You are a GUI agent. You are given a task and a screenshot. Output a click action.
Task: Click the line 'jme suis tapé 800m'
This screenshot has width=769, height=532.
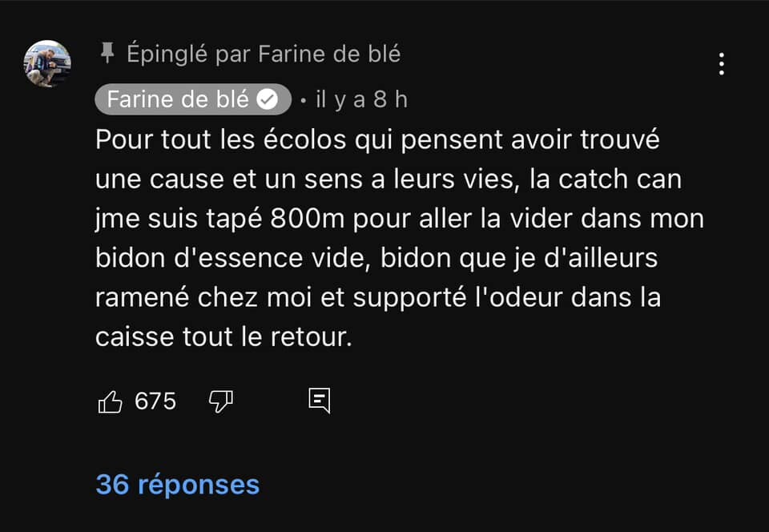[x=400, y=220]
